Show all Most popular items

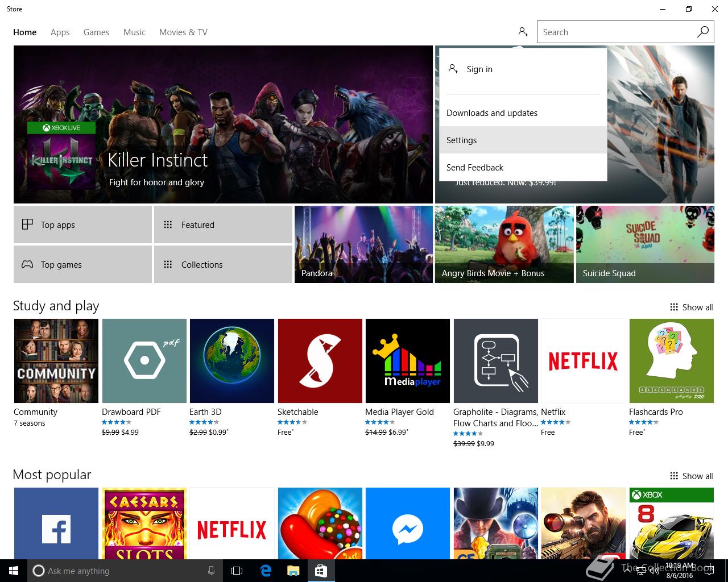[x=692, y=476]
